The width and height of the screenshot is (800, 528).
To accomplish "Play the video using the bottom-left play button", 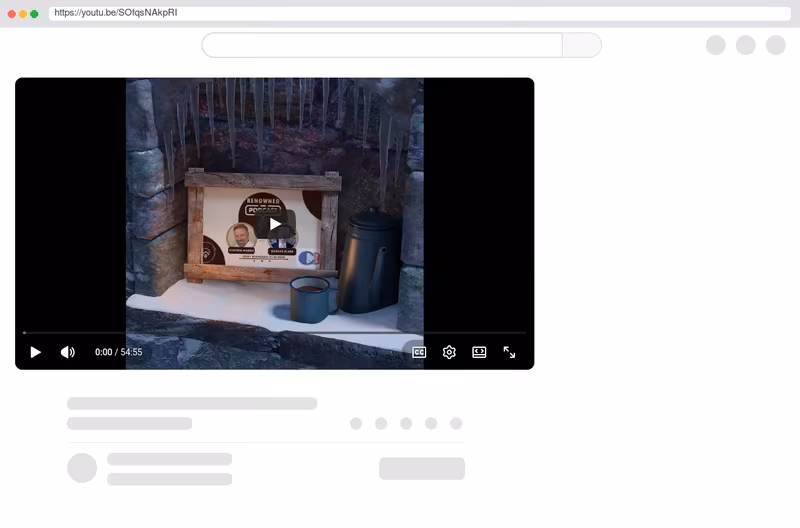I will pyautogui.click(x=35, y=353).
